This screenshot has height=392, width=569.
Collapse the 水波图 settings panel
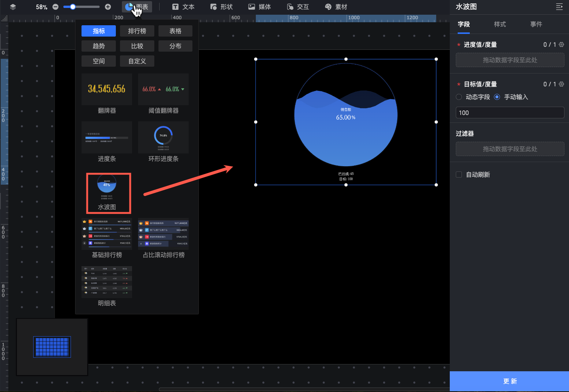(x=560, y=7)
